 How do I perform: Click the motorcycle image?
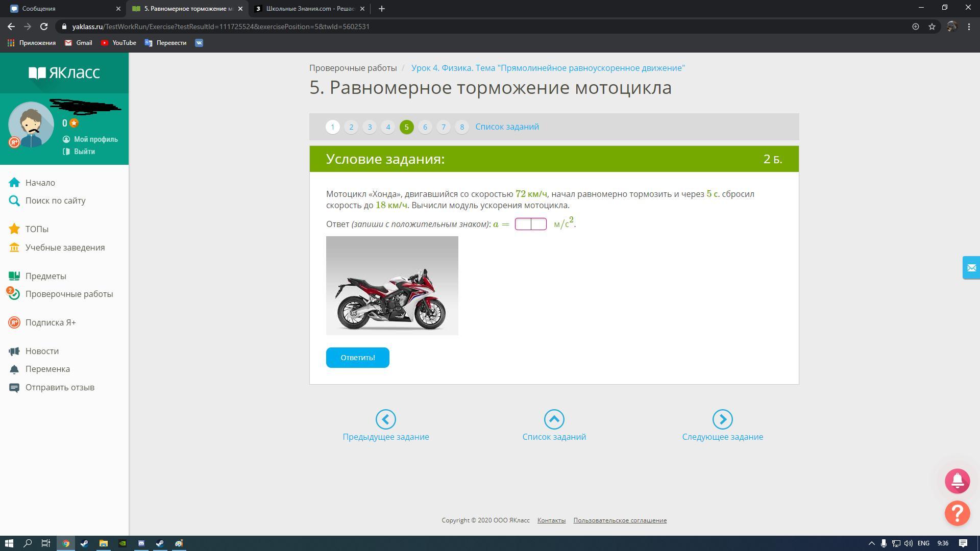pyautogui.click(x=392, y=286)
